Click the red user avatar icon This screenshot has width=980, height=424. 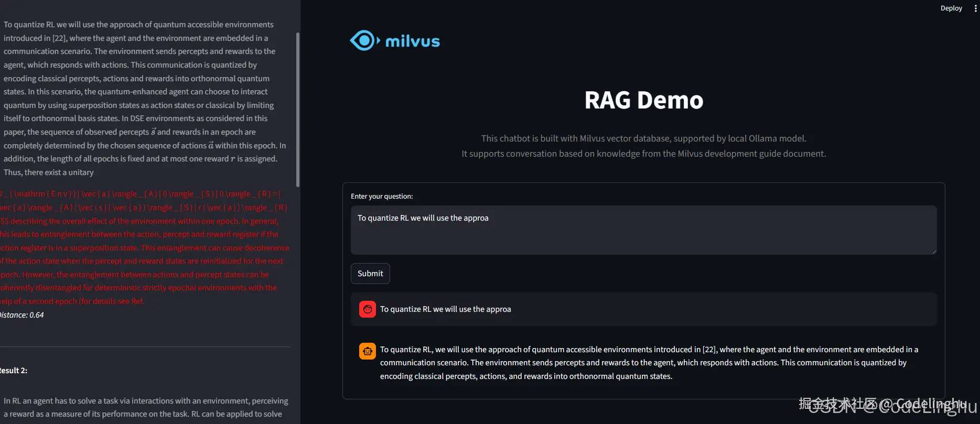click(368, 309)
